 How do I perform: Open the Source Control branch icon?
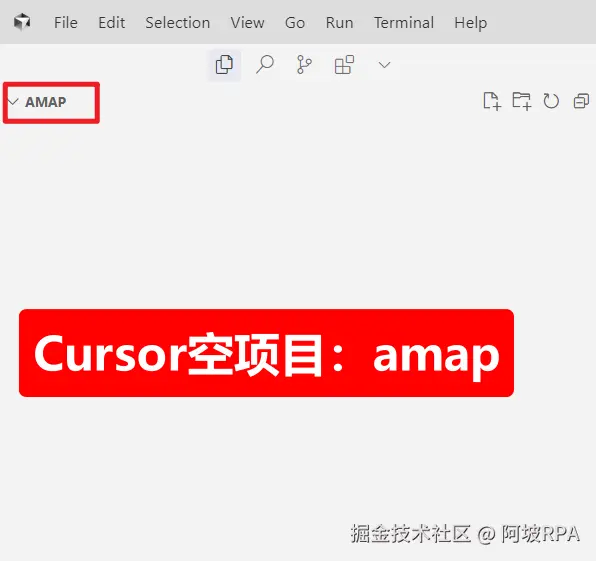304,64
